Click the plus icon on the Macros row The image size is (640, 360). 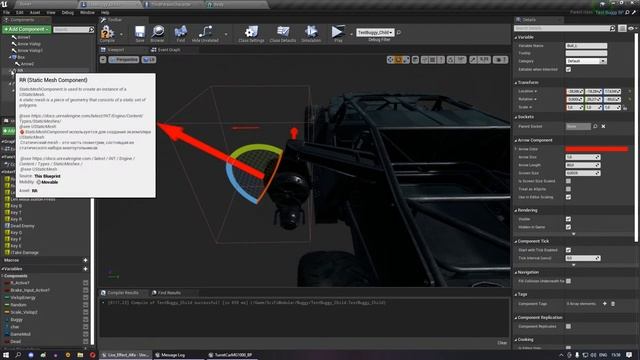[85, 260]
